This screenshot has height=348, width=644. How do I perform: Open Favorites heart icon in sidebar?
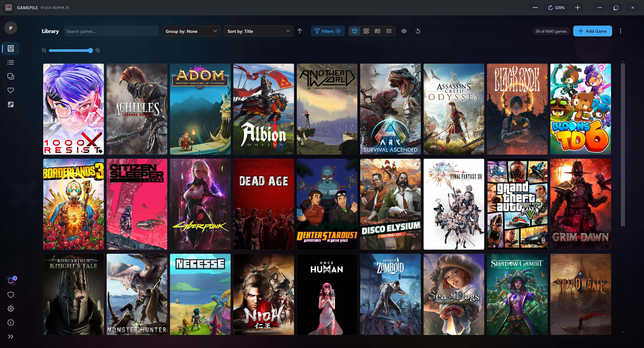coord(11,90)
